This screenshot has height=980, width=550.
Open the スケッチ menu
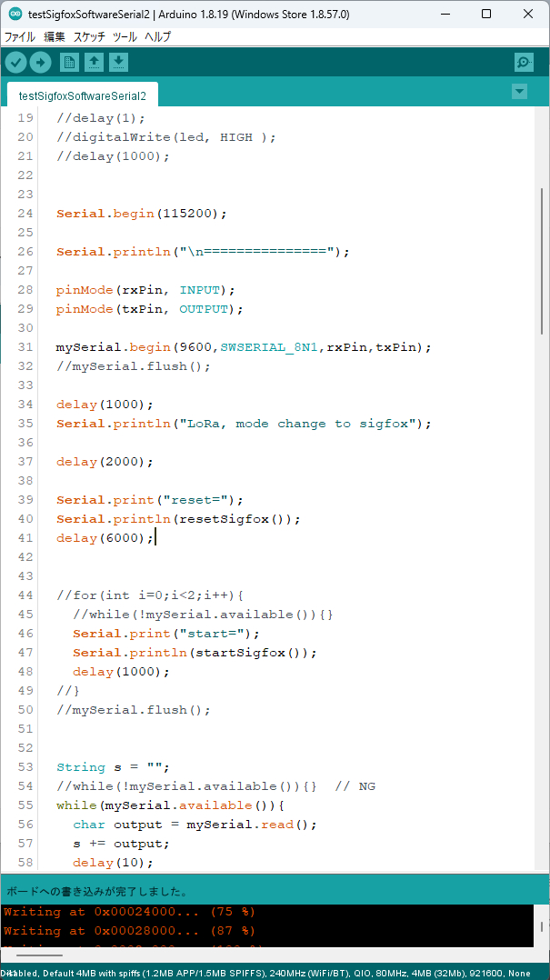click(89, 37)
